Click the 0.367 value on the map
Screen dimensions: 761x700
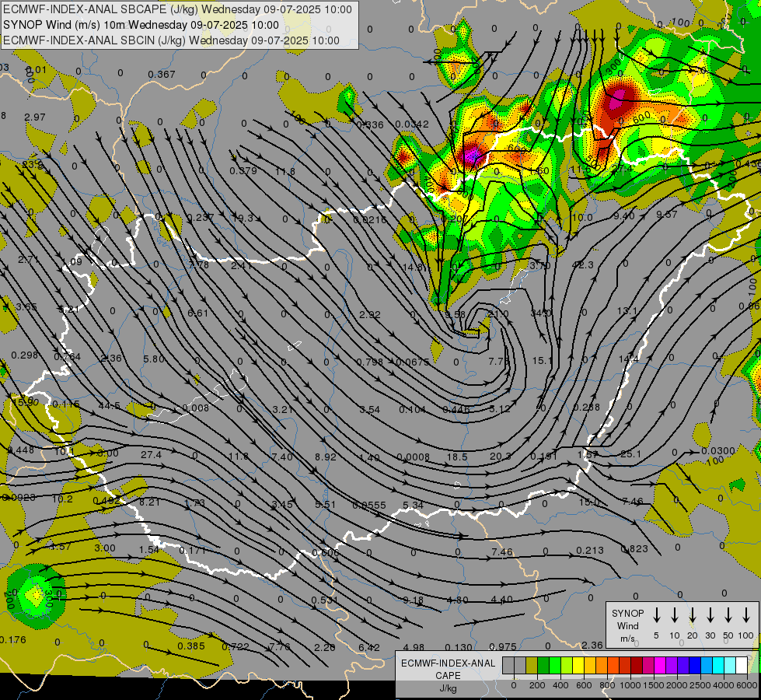pyautogui.click(x=162, y=75)
